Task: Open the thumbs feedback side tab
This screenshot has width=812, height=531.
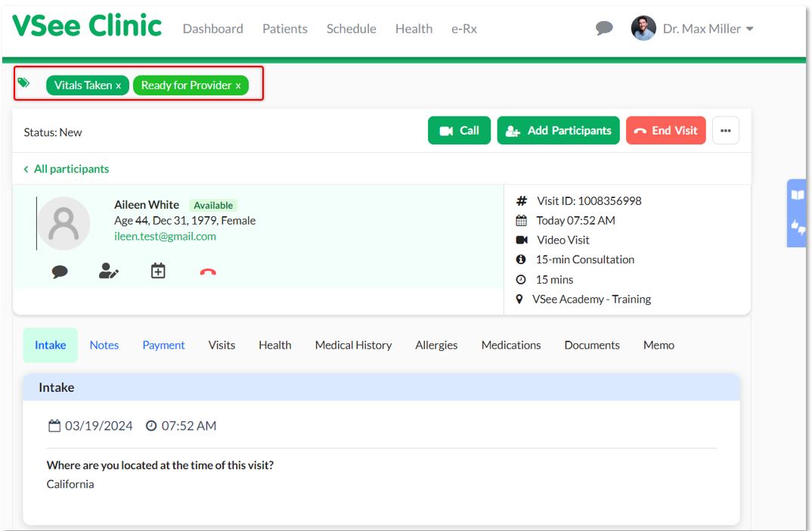Action: pyautogui.click(x=798, y=227)
